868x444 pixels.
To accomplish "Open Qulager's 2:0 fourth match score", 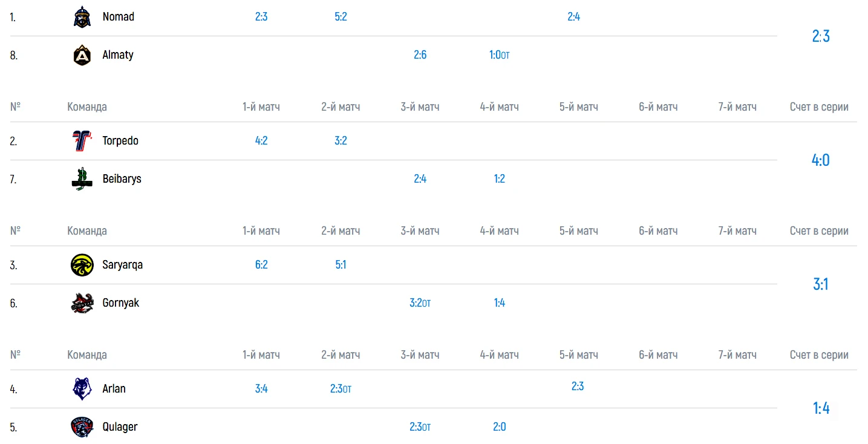I will tap(499, 427).
